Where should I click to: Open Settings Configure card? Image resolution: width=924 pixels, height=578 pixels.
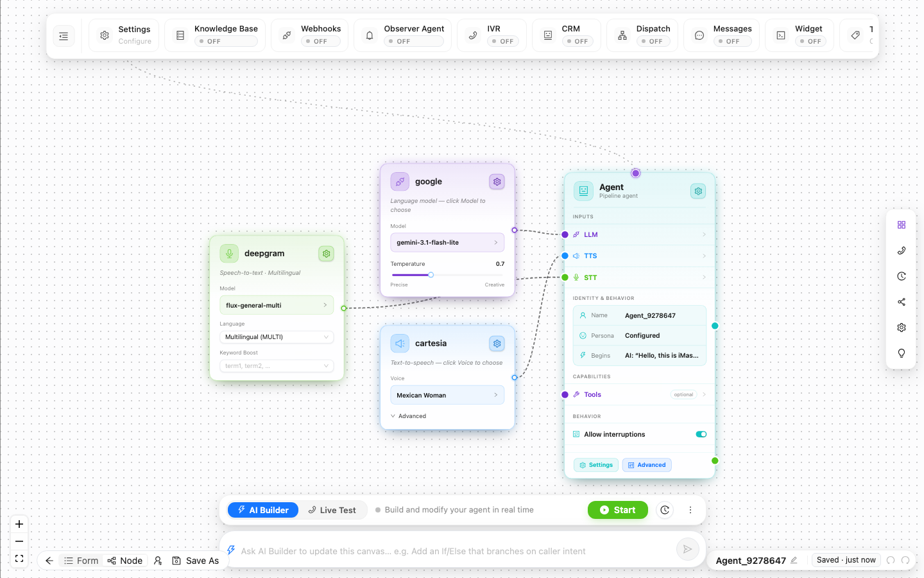pyautogui.click(x=124, y=35)
